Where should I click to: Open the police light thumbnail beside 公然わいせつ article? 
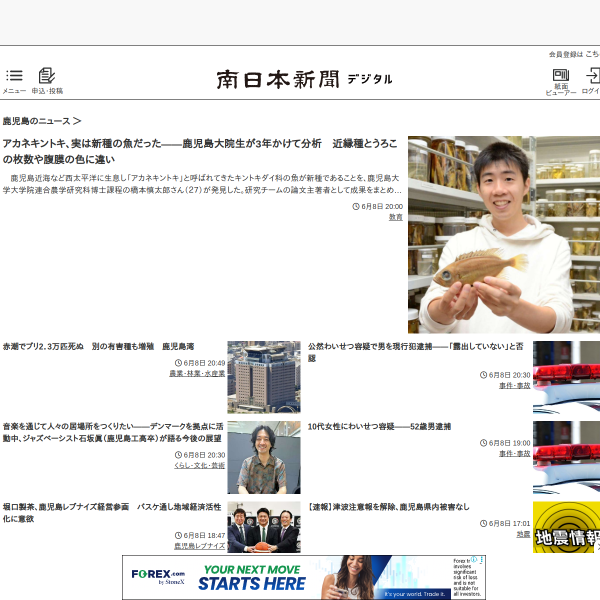pos(566,377)
